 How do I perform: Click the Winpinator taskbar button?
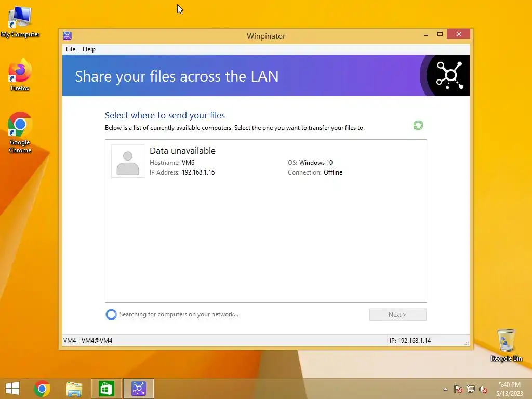click(138, 389)
